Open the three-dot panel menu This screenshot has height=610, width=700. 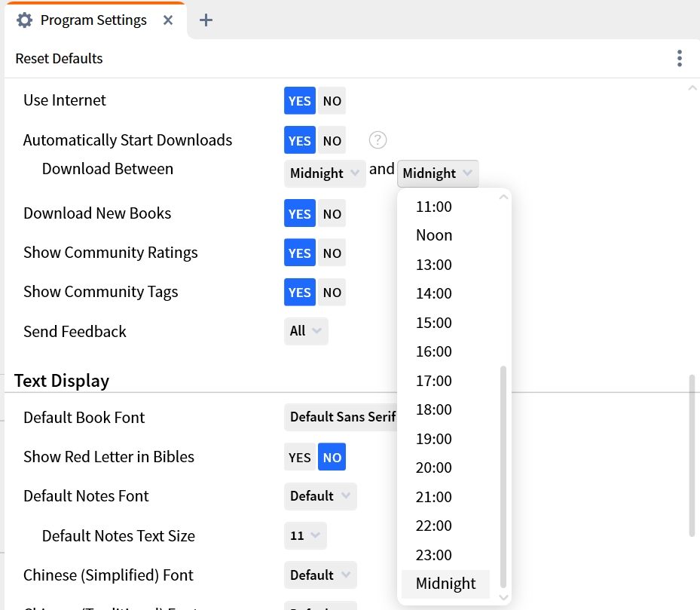680,59
